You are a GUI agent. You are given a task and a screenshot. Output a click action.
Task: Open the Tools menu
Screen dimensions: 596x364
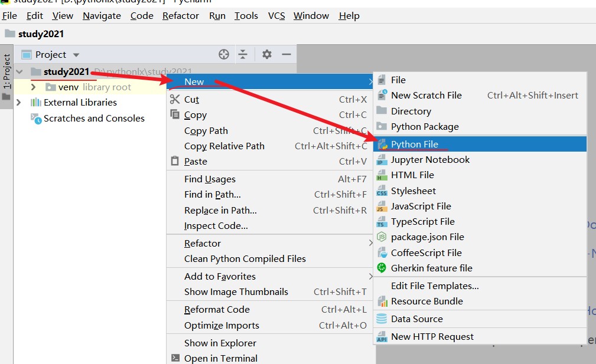(246, 15)
